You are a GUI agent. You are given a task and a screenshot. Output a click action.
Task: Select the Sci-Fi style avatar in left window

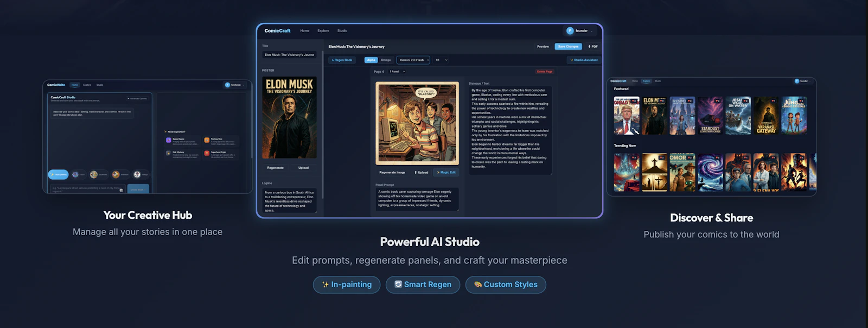click(75, 174)
